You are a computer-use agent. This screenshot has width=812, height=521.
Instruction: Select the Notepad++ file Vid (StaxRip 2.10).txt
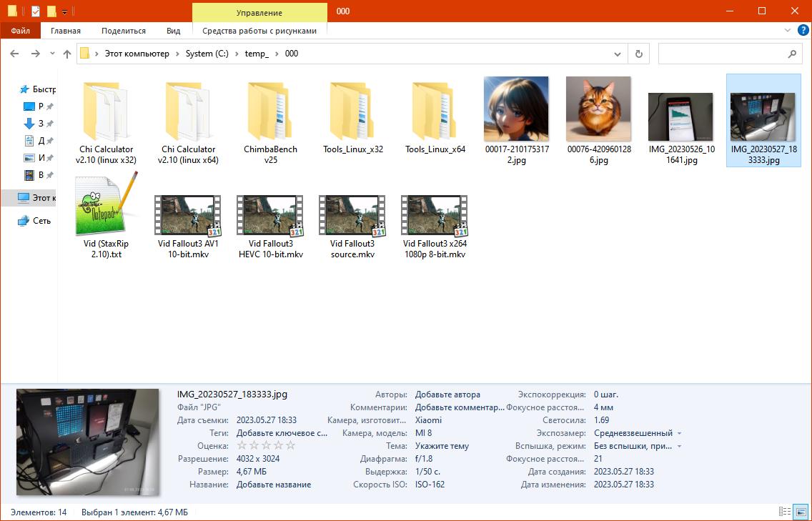(x=106, y=215)
